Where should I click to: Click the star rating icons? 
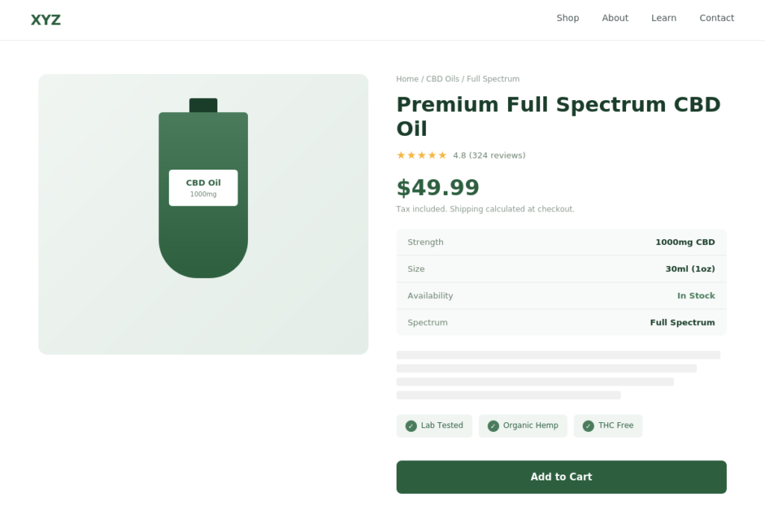click(421, 155)
